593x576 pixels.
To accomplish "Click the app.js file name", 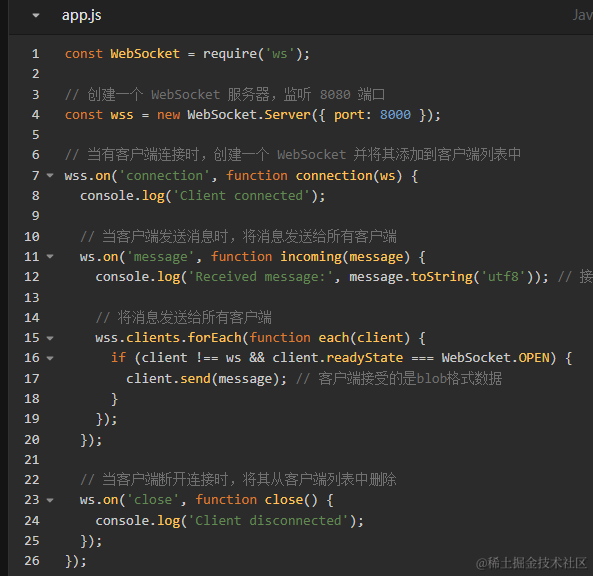I will (x=81, y=16).
